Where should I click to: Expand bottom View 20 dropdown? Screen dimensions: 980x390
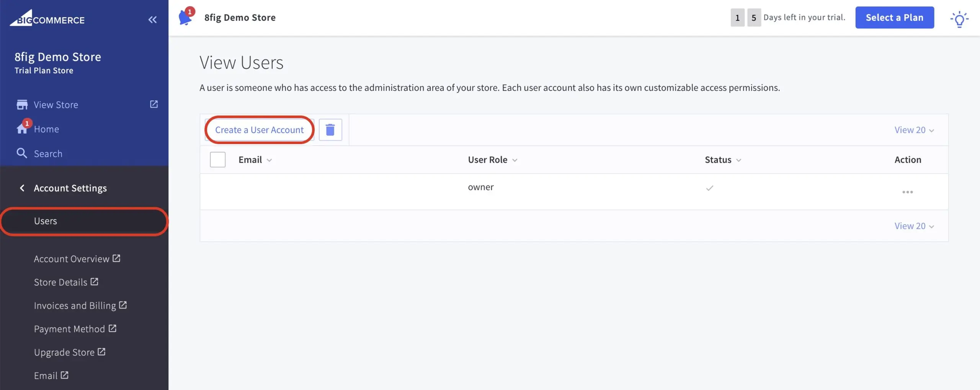(x=914, y=226)
